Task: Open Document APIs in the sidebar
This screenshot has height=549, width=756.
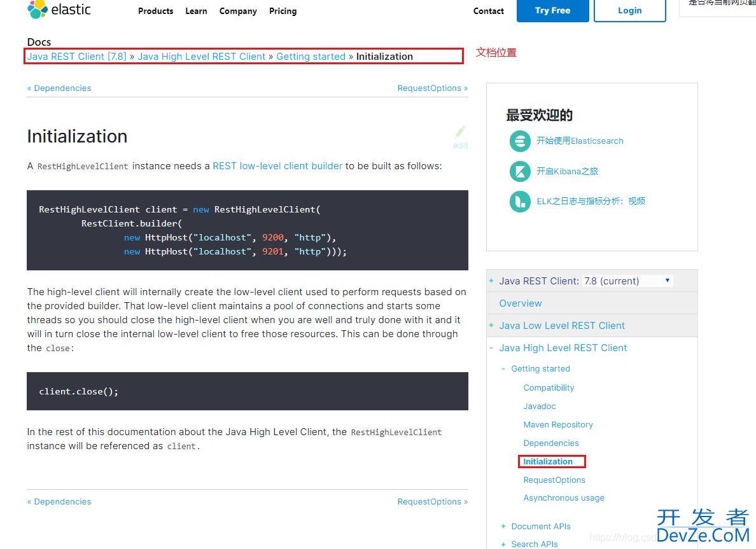Action: 540,526
